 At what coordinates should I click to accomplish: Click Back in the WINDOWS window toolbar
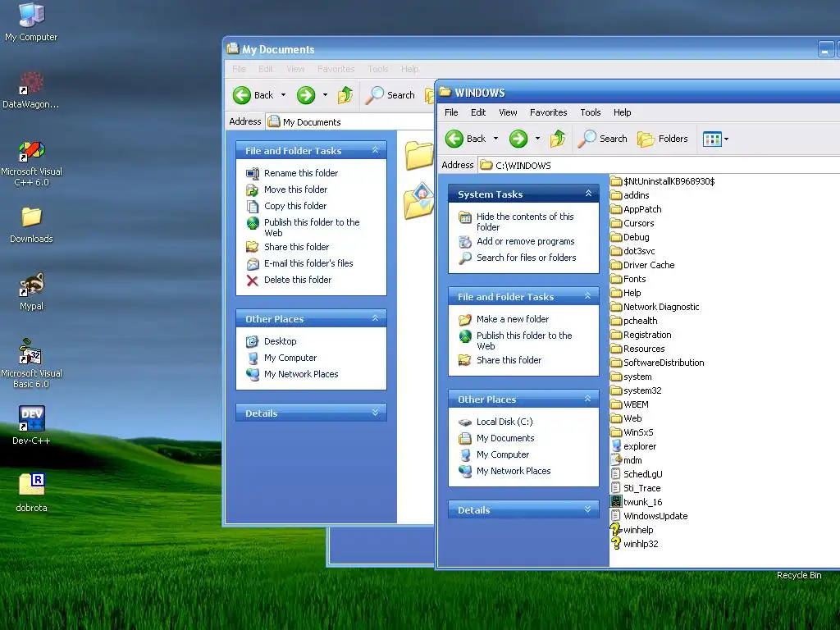(x=466, y=139)
